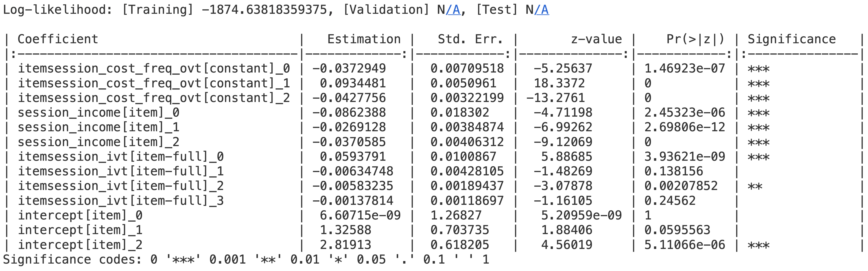Select the Estimation column header
This screenshot has width=868, height=271.
coord(364,39)
